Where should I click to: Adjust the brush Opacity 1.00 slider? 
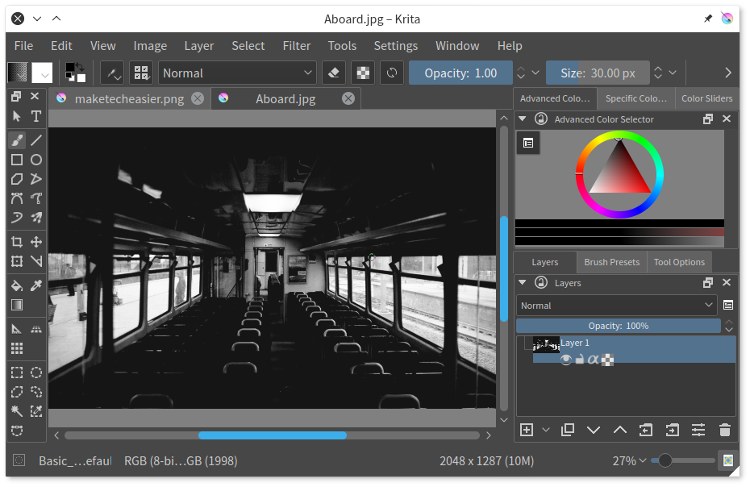coord(461,73)
